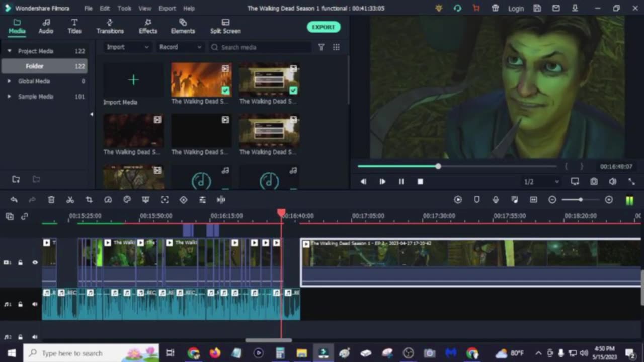Open the Record dropdown
The height and width of the screenshot is (362, 644).
click(x=180, y=47)
